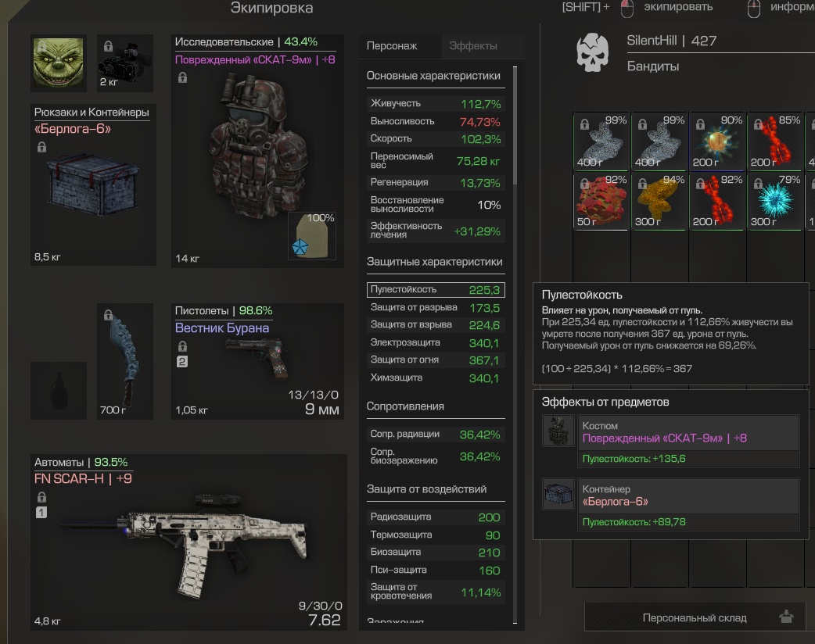The height and width of the screenshot is (644, 815).
Task: Select the blue curved knife item
Action: click(124, 361)
